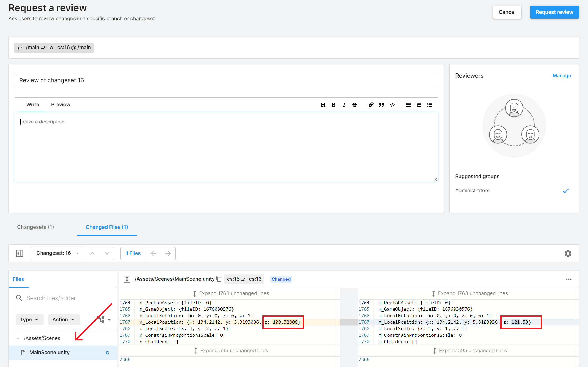Switch to the Changesets (1) tab
The image size is (588, 368).
point(35,227)
